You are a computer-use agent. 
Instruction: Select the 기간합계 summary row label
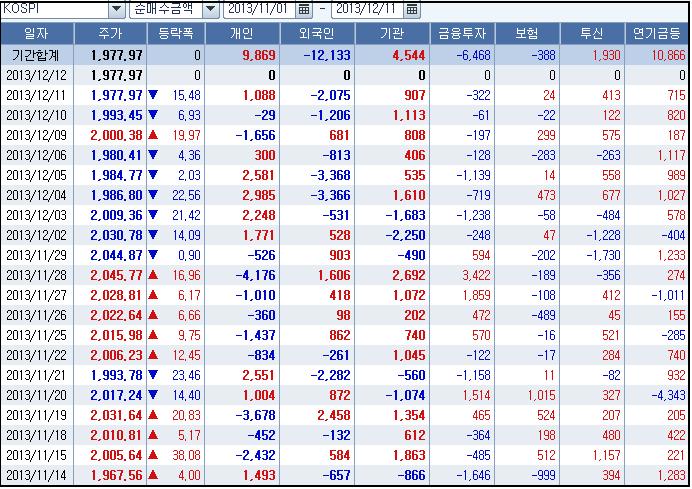36,56
